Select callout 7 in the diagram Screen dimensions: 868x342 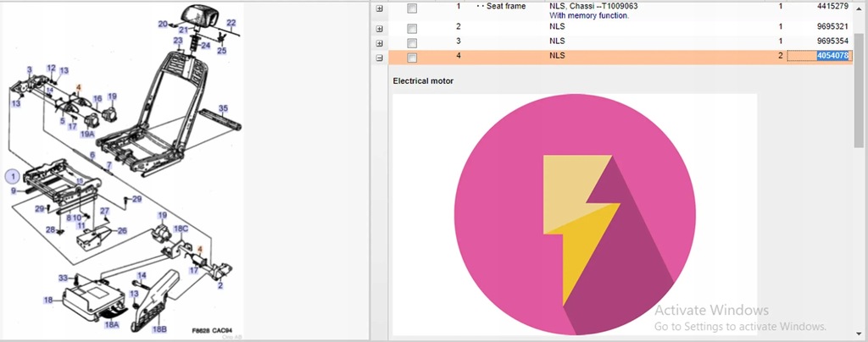pyautogui.click(x=109, y=165)
